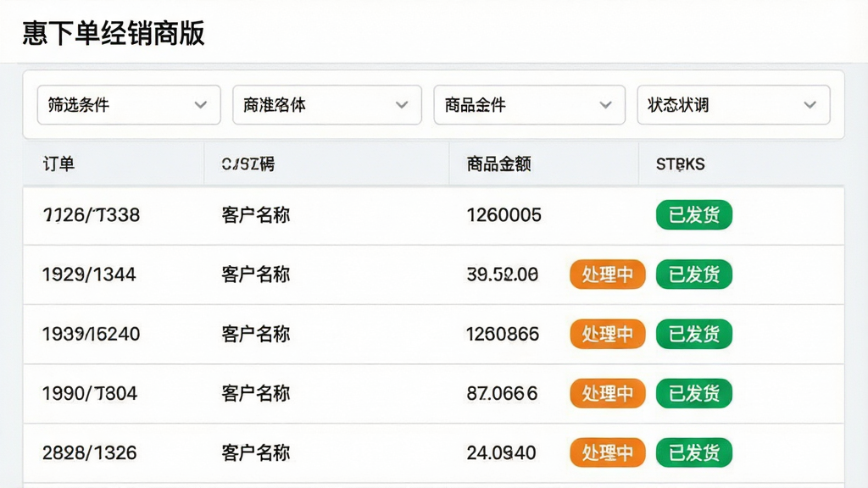Open the 筛选条件 dropdown
This screenshot has width=868, height=488.
point(129,104)
